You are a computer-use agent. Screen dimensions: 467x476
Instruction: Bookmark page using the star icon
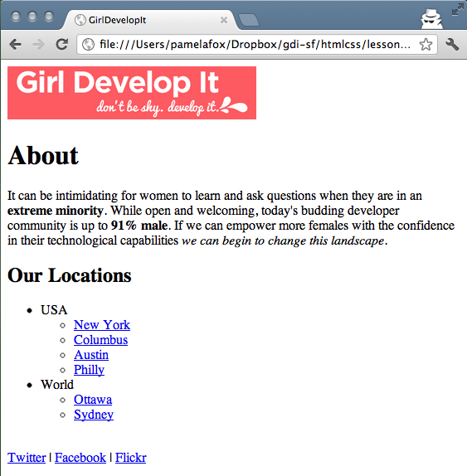(426, 44)
